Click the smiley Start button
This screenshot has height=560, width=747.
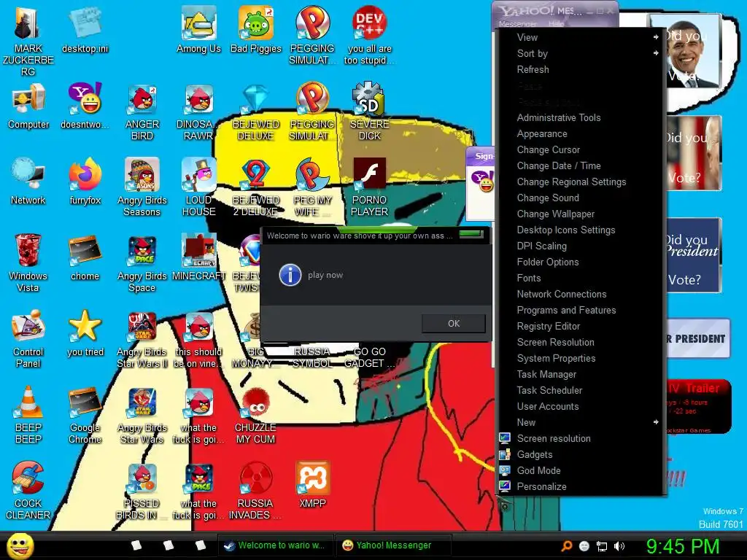pyautogui.click(x=20, y=545)
